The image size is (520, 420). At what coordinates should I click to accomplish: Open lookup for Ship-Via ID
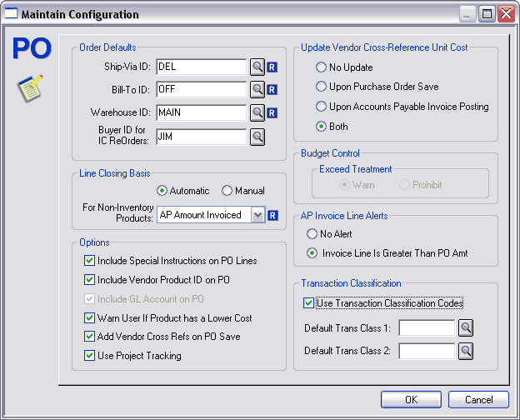(257, 67)
